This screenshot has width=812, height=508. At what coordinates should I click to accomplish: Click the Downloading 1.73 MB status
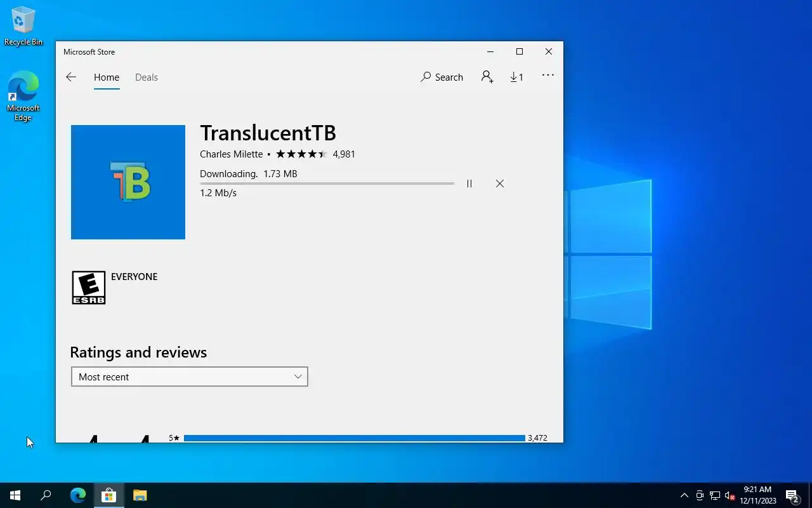[249, 174]
